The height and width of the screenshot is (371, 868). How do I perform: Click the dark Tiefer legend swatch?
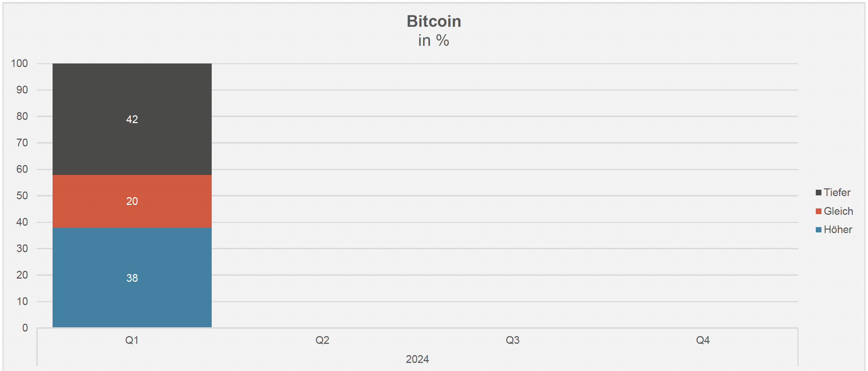pos(818,193)
